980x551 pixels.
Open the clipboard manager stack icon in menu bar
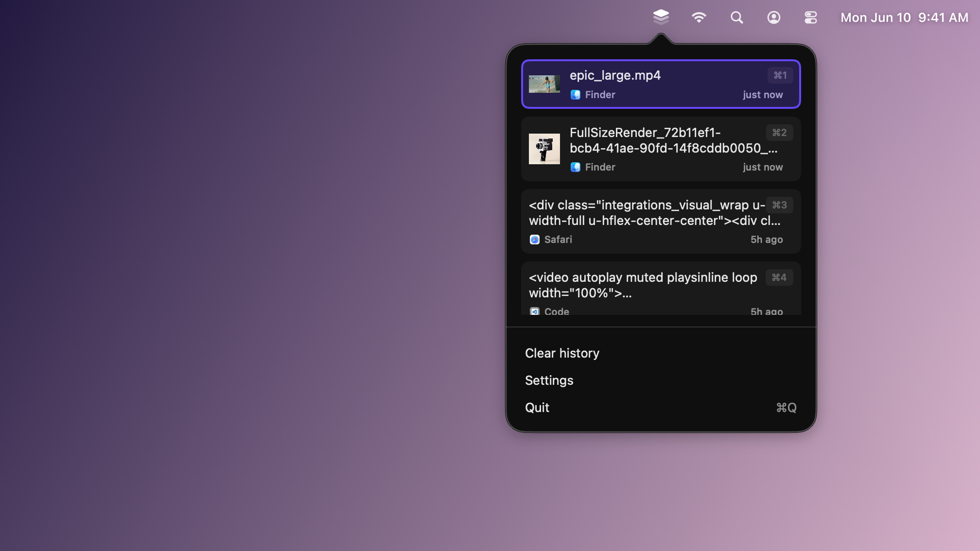tap(661, 17)
